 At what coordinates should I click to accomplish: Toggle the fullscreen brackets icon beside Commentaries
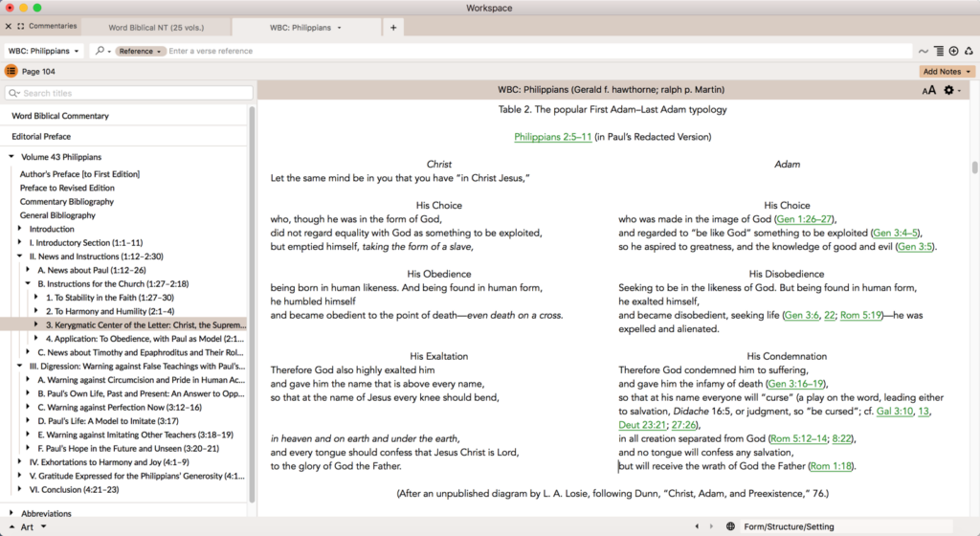(21, 26)
